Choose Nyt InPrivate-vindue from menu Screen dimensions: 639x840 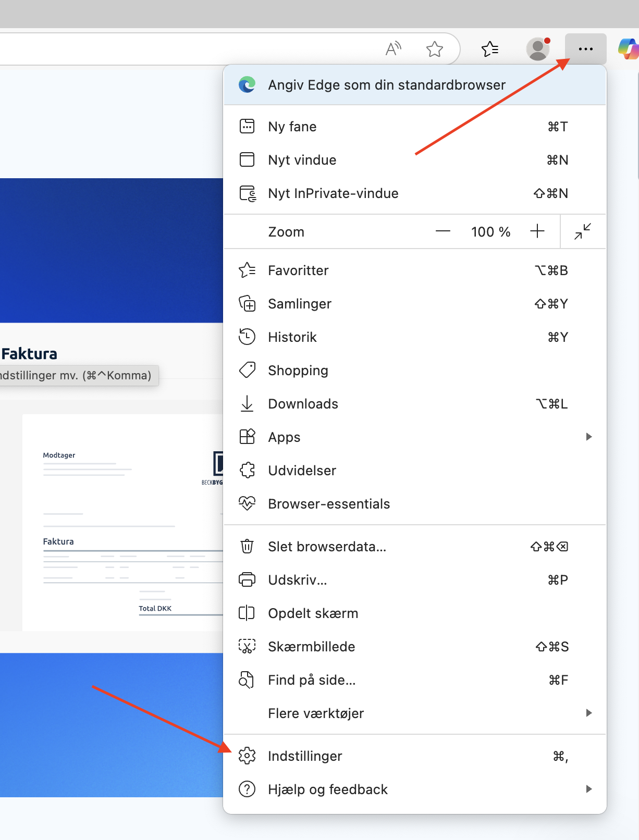click(415, 193)
